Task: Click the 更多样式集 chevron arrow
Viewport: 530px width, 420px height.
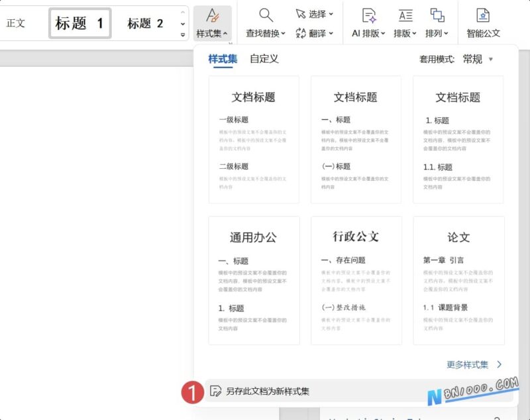Action: click(x=500, y=364)
